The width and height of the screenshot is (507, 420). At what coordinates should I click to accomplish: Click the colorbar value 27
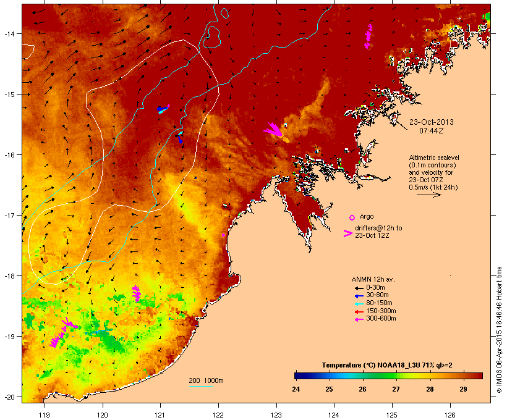click(396, 389)
